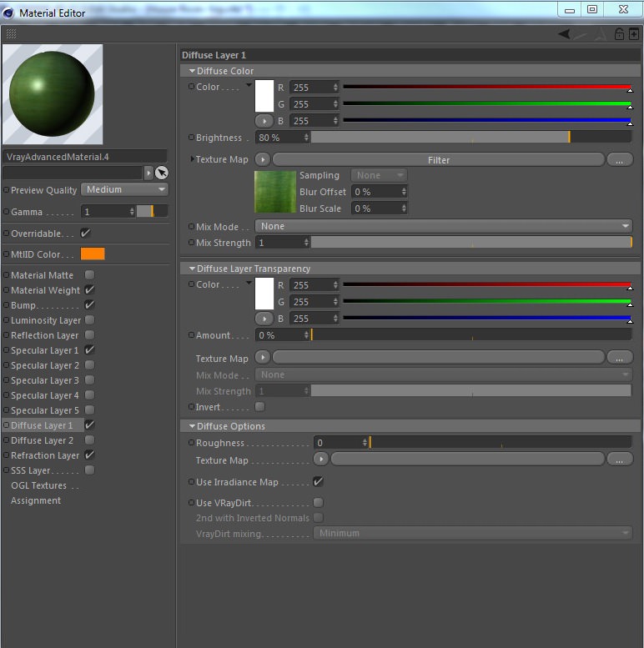The width and height of the screenshot is (644, 648).
Task: Toggle Specular Layer 1 checkbox
Action: [89, 350]
